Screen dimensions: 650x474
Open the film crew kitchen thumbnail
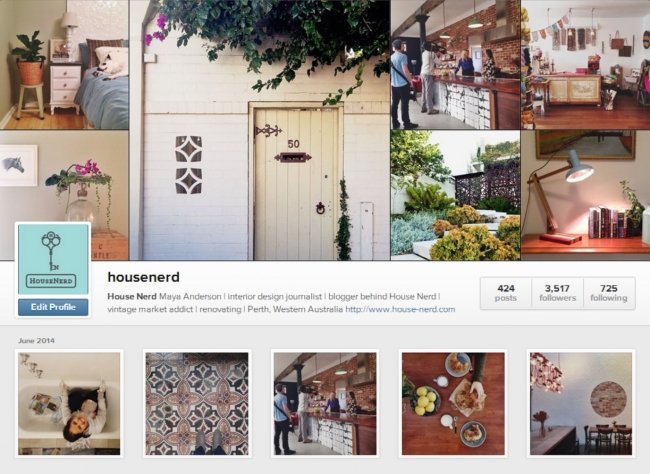[325, 404]
